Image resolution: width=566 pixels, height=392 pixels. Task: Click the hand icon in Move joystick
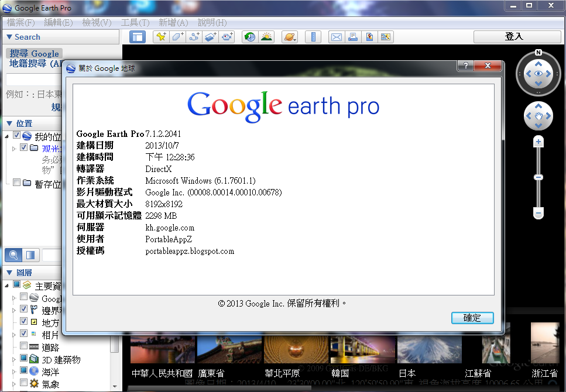(538, 116)
